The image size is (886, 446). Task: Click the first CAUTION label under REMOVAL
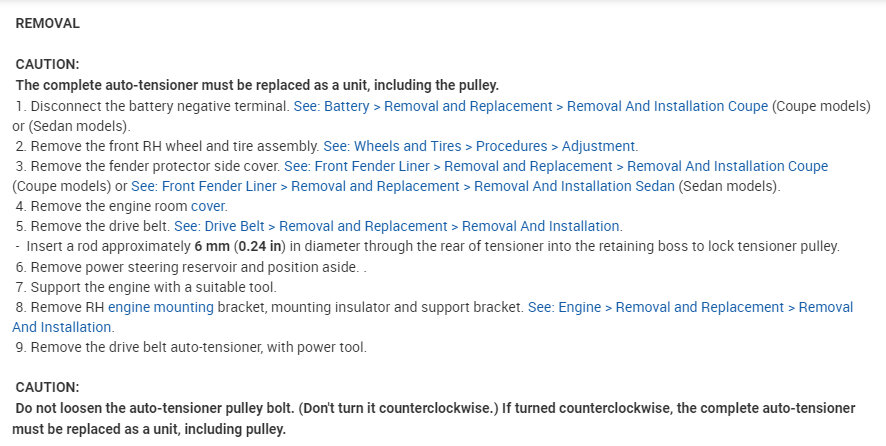click(x=47, y=64)
